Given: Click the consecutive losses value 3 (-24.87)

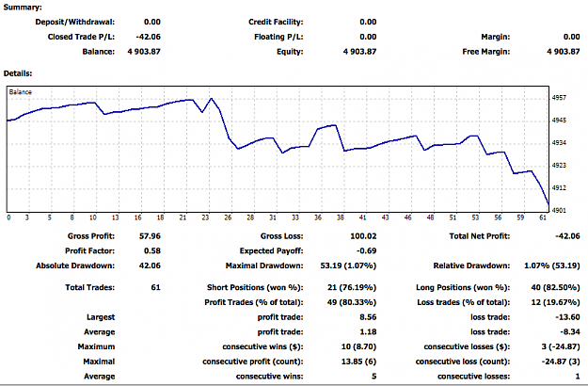Looking at the screenshot, I should (561, 346).
